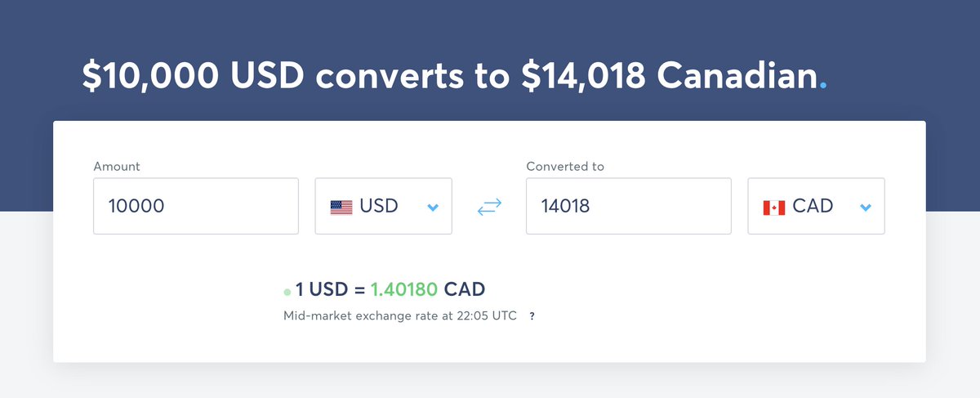Click the Mid-market exchange rate text

coord(400,316)
